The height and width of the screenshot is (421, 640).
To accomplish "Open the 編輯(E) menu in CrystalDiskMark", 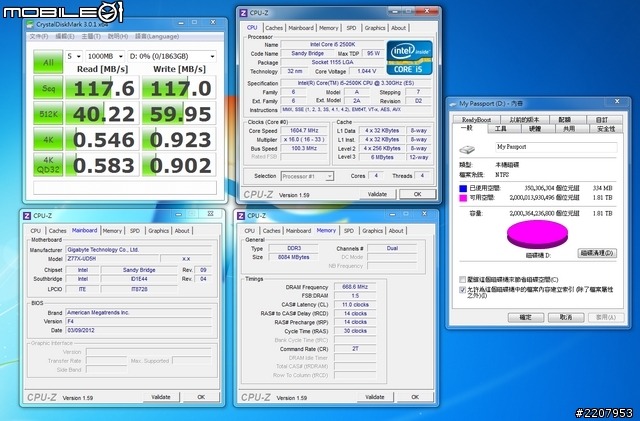I will click(x=65, y=36).
